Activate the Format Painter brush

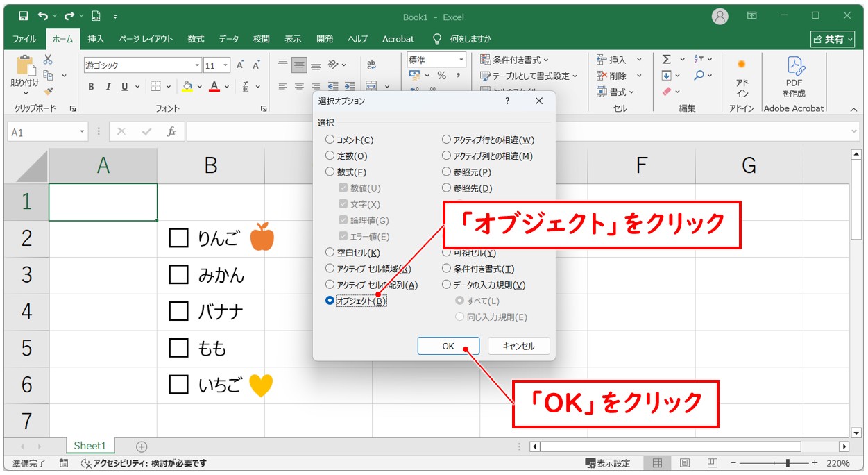[48, 91]
